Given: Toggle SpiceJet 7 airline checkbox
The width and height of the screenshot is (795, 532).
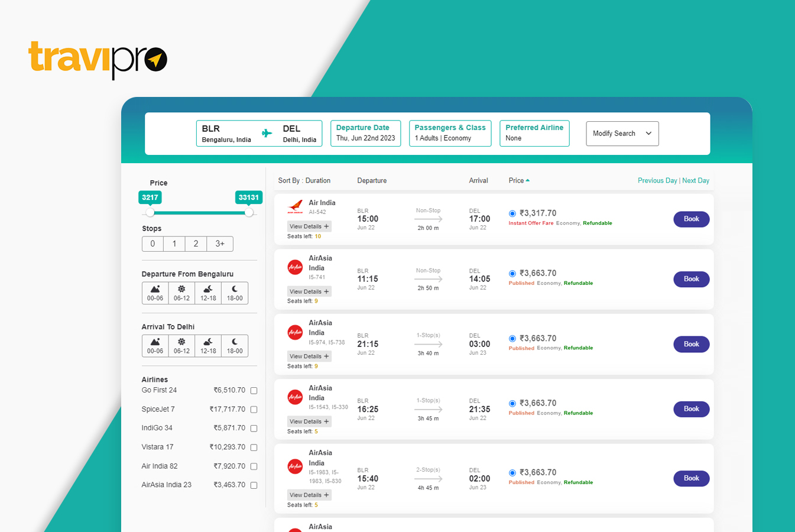Looking at the screenshot, I should pyautogui.click(x=254, y=409).
